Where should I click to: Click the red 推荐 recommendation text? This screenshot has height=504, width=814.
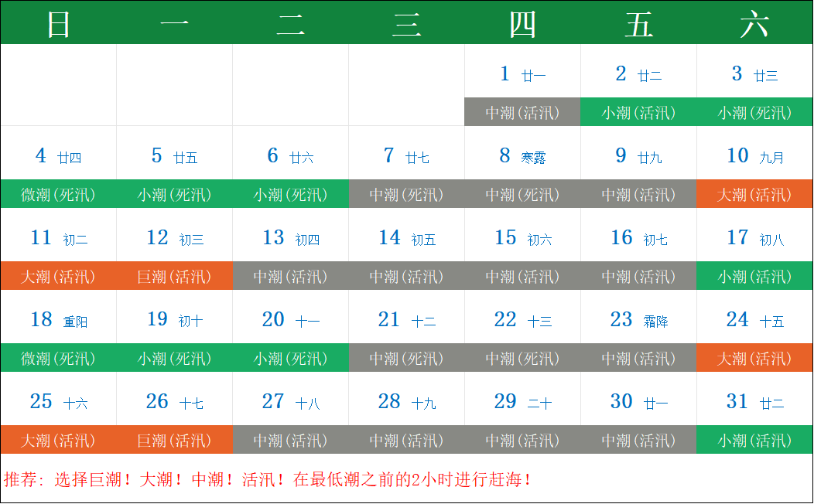(268, 479)
